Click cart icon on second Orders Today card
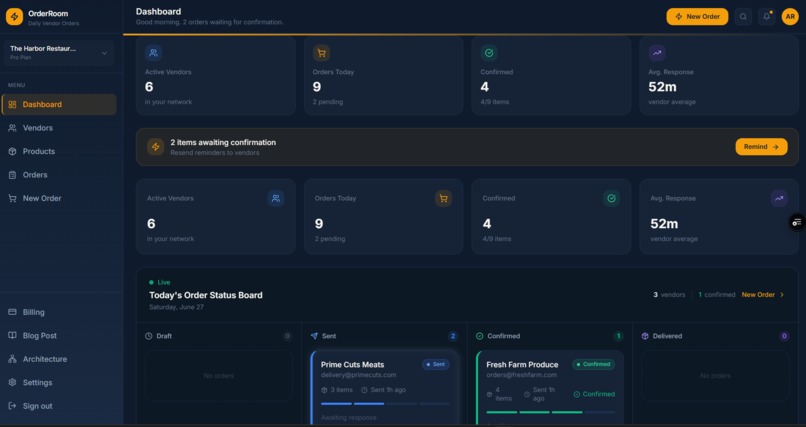Image resolution: width=806 pixels, height=427 pixels. (444, 198)
